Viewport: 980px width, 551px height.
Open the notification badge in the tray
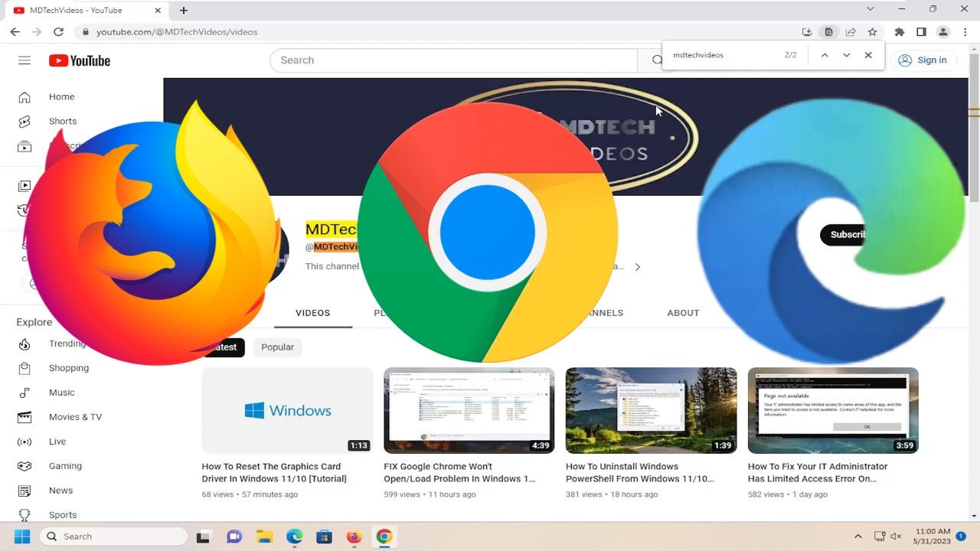[961, 536]
